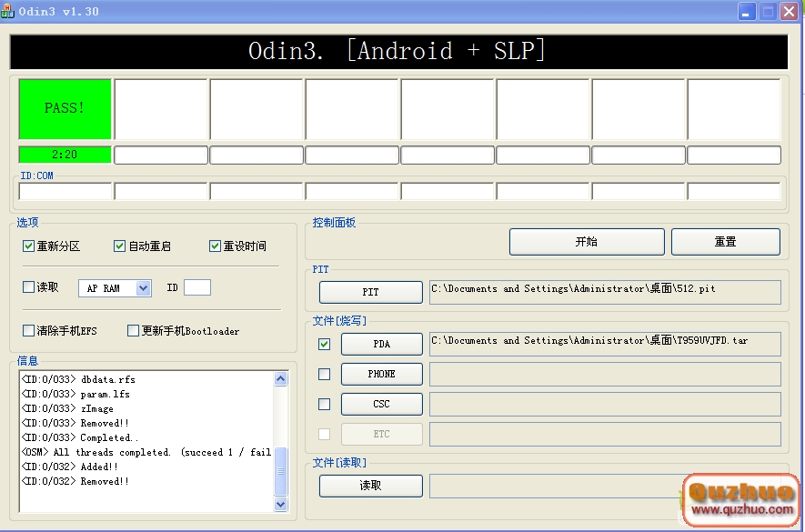Check the 清除手机EFS checkbox
The image size is (805, 532).
coord(29,331)
